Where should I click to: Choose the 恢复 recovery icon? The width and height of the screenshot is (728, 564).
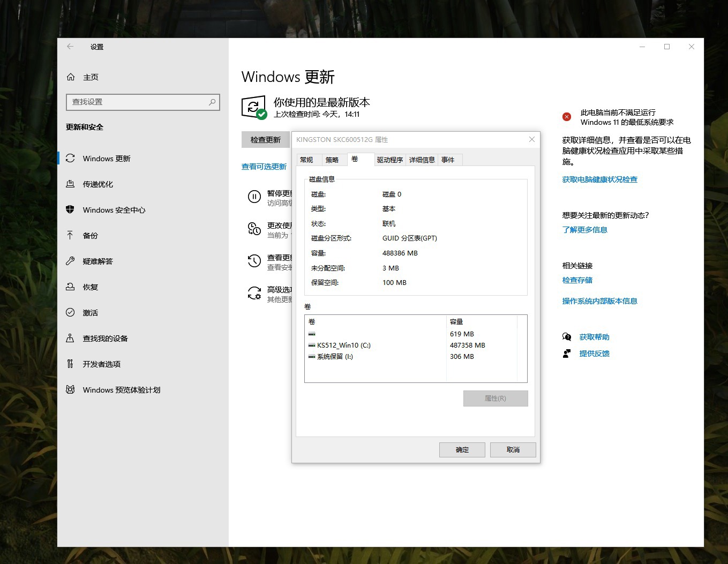[x=70, y=287]
